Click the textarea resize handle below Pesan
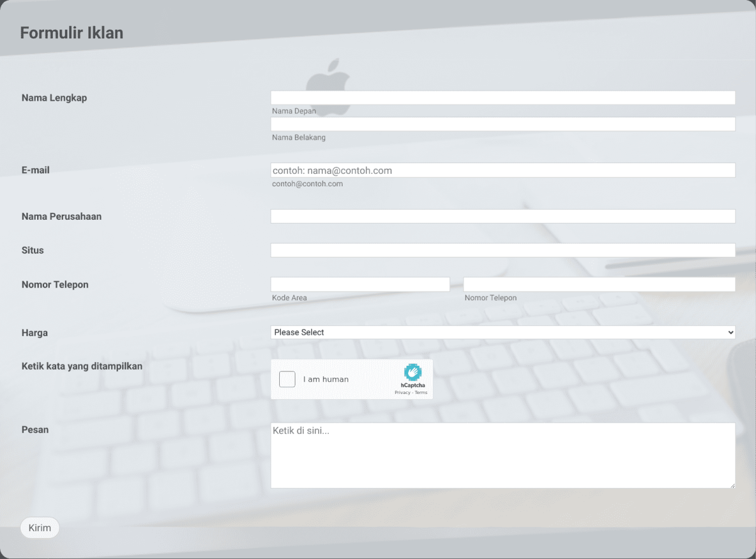Viewport: 756px width, 559px height. tap(733, 485)
